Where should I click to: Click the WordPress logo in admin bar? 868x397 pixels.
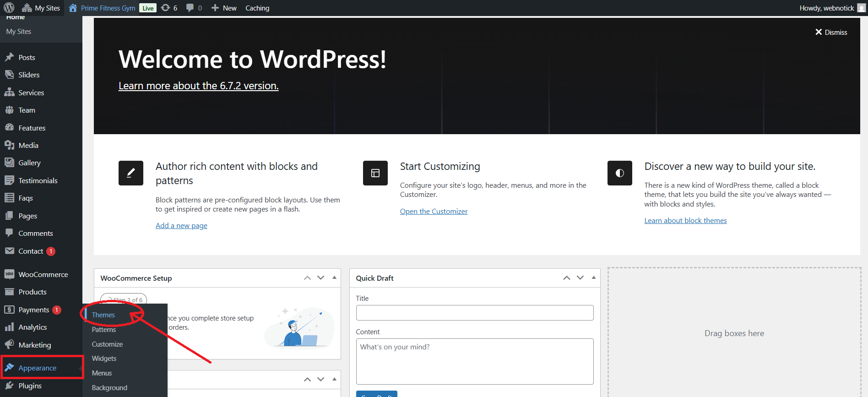(9, 8)
